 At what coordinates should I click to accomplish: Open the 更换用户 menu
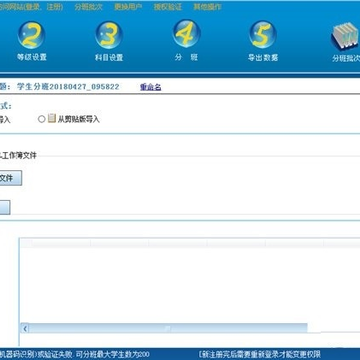(128, 7)
